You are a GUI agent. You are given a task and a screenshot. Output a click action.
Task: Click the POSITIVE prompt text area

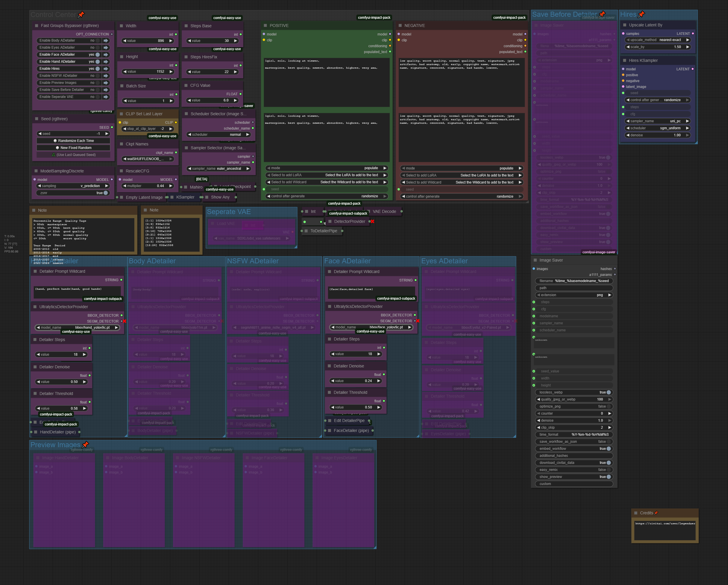point(326,82)
